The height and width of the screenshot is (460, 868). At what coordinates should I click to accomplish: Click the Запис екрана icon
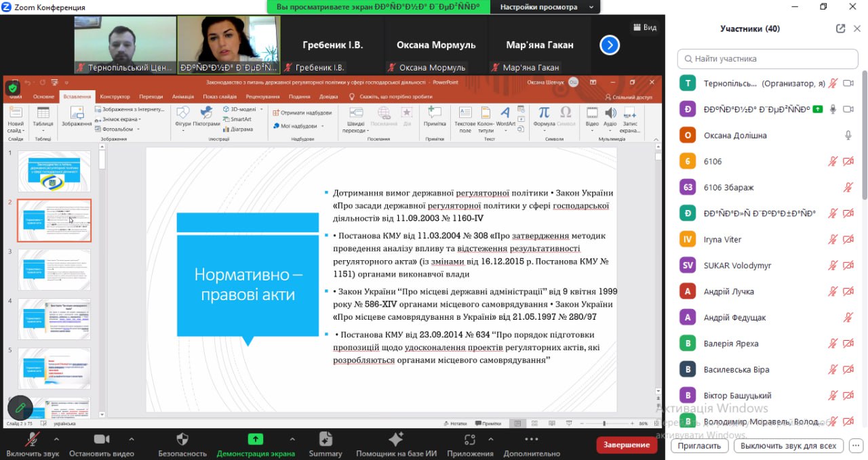tap(630, 114)
